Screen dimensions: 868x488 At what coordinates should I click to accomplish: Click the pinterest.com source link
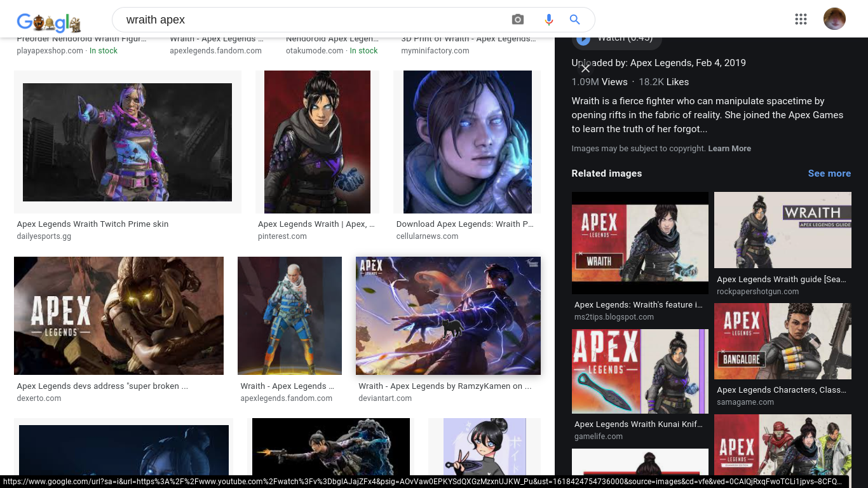click(282, 236)
